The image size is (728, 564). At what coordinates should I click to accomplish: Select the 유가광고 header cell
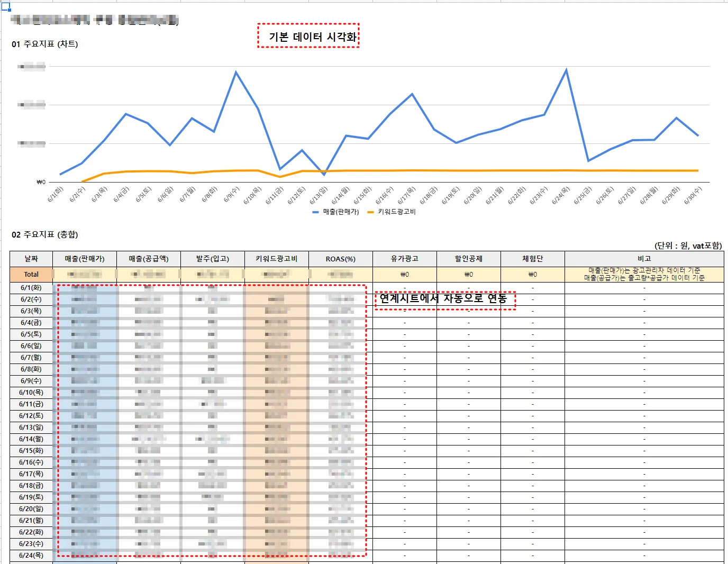[405, 259]
